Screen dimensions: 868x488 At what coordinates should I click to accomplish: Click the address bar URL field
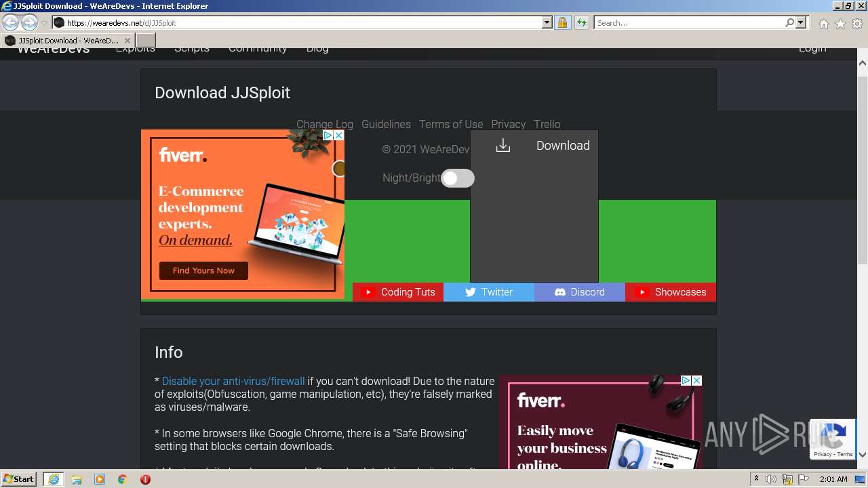point(302,23)
